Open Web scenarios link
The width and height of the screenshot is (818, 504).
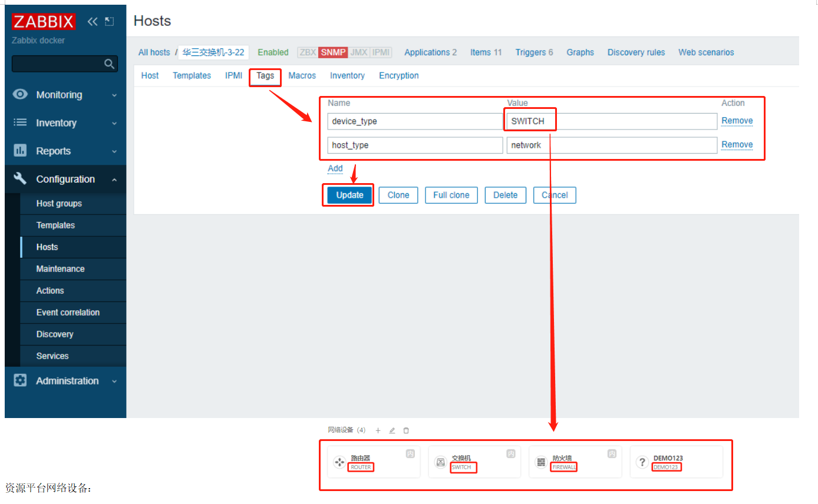pos(706,52)
